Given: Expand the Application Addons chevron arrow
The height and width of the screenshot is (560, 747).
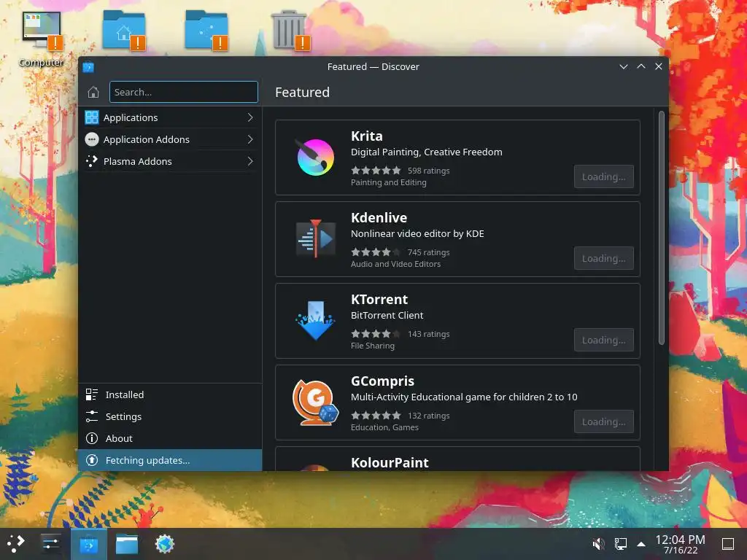Looking at the screenshot, I should click(250, 139).
